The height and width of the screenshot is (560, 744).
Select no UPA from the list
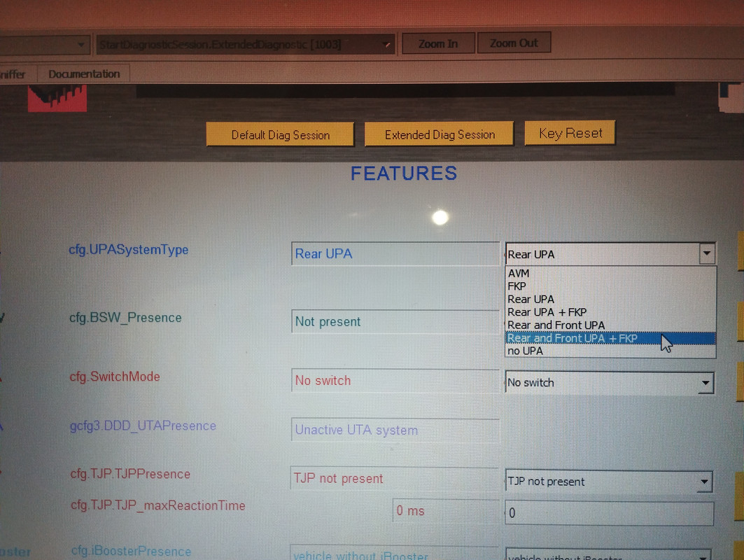point(610,351)
